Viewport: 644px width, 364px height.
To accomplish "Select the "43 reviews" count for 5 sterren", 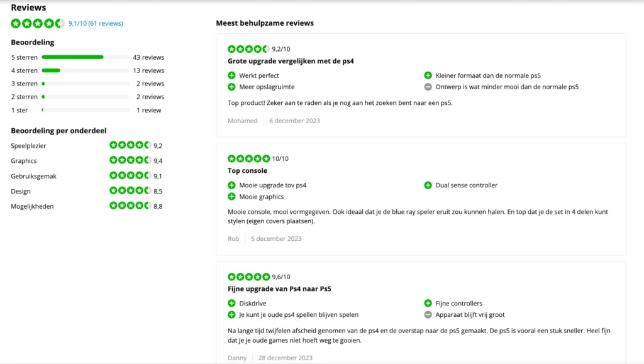I will click(149, 57).
